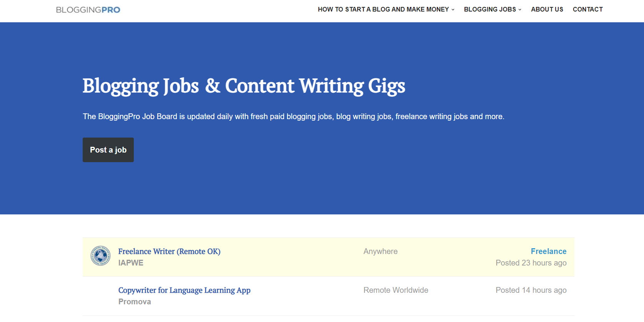The width and height of the screenshot is (644, 322).
Task: Open Copywriter for Language Learning App listing
Action: pyautogui.click(x=184, y=290)
